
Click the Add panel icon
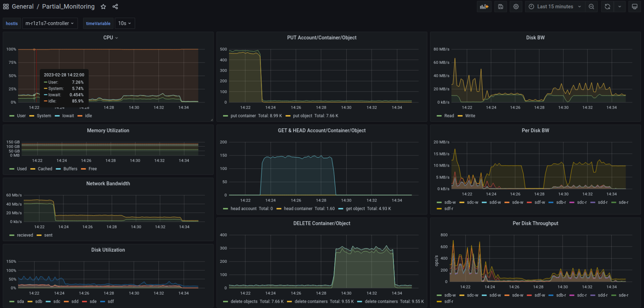click(x=484, y=7)
